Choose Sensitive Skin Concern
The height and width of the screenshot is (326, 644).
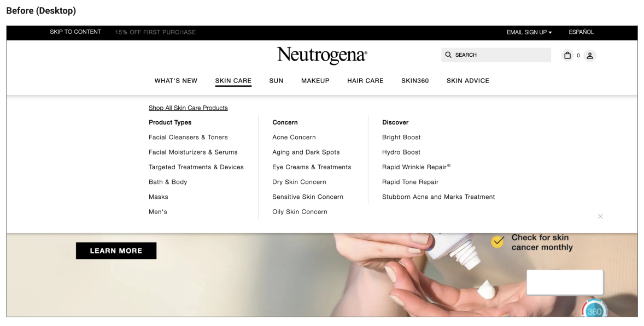[308, 197]
